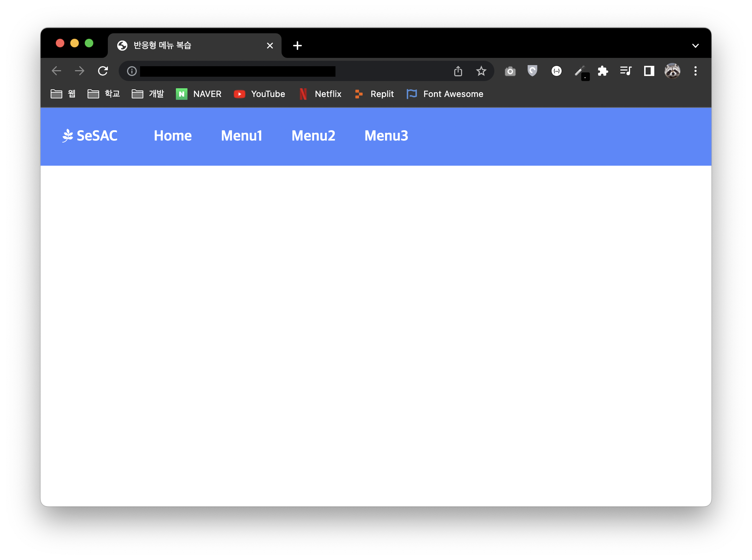Click the share page icon in address bar
Screen dimensions: 752x560
click(x=458, y=71)
